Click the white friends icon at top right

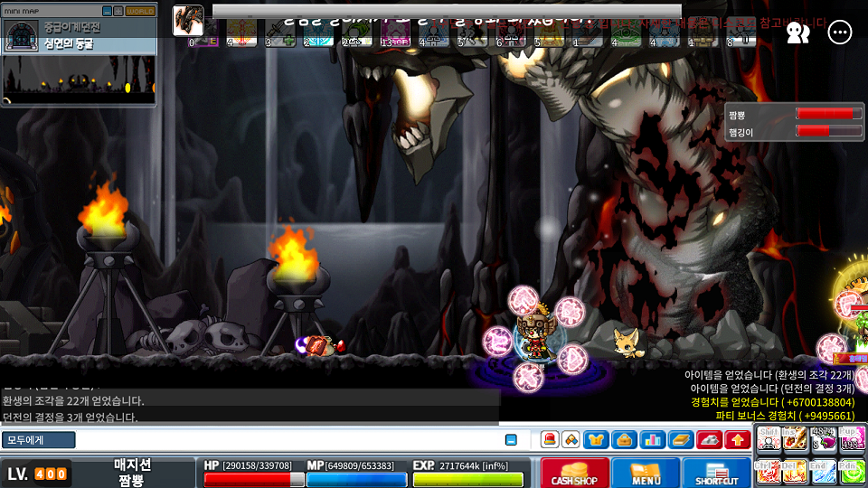(797, 33)
